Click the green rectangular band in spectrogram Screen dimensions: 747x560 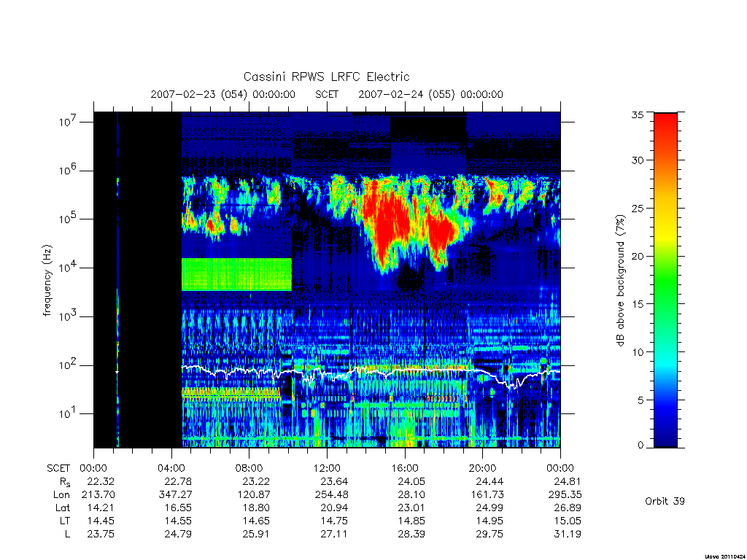click(237, 274)
